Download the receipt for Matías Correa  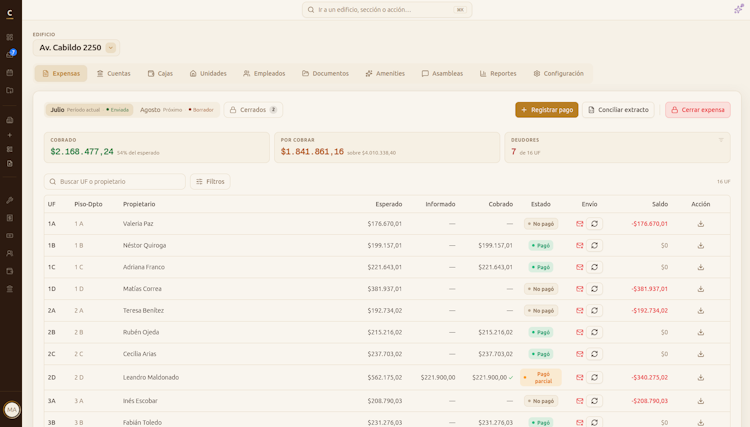[x=701, y=289]
